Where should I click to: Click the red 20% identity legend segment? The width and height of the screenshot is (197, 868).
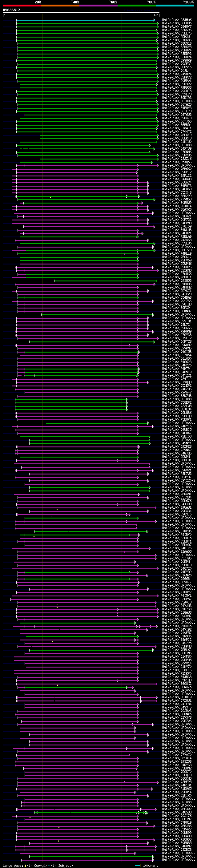[22, 6]
